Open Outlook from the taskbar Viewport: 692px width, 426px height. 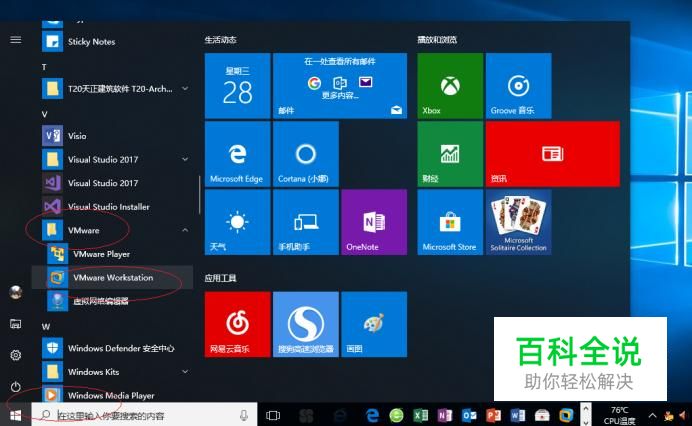pyautogui.click(x=469, y=415)
